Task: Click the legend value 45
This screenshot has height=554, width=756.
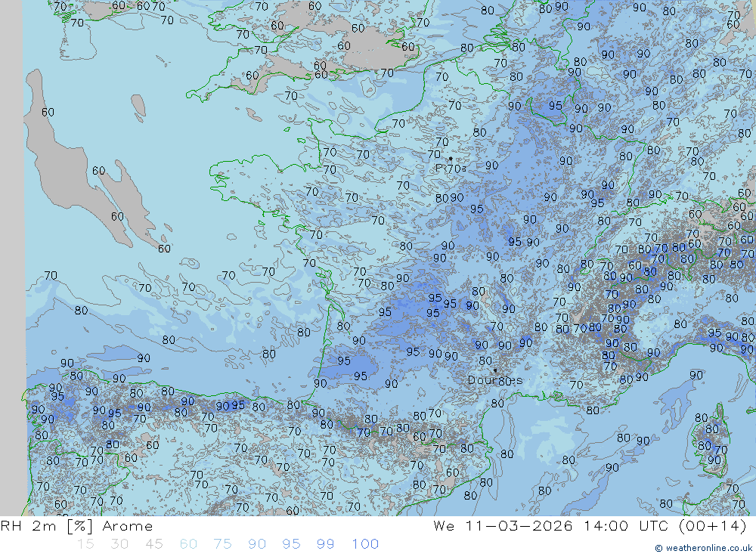Action: (153, 544)
